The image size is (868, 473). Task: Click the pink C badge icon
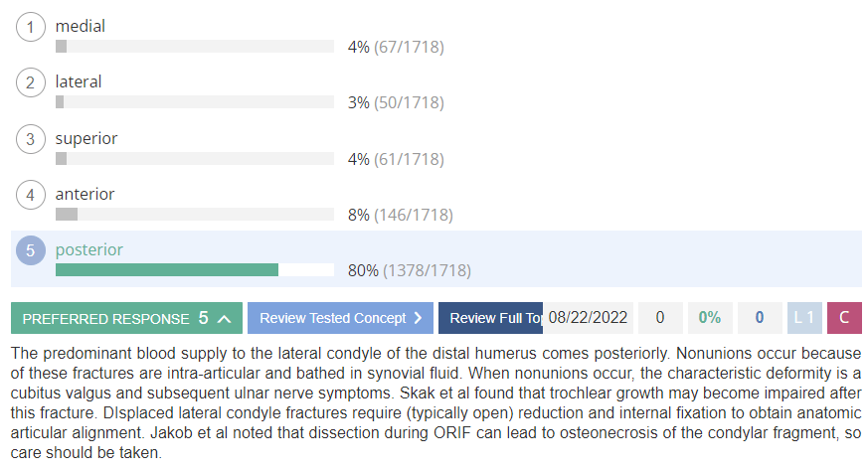click(844, 318)
